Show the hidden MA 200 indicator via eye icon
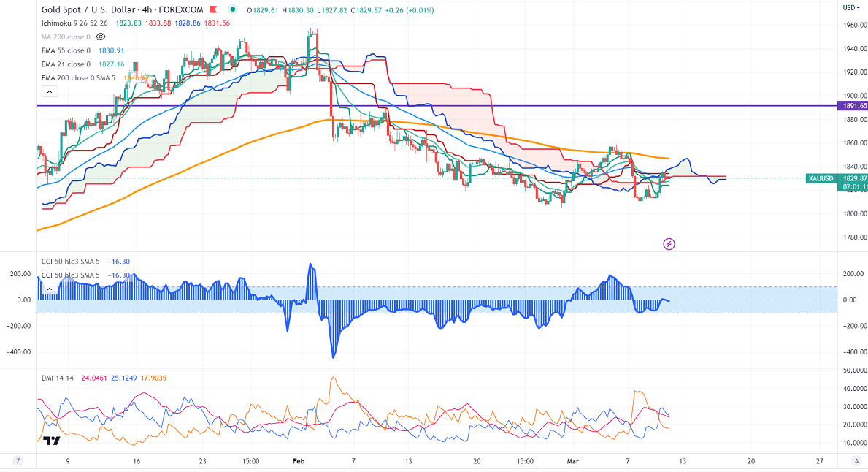The image size is (868, 472). coord(101,36)
